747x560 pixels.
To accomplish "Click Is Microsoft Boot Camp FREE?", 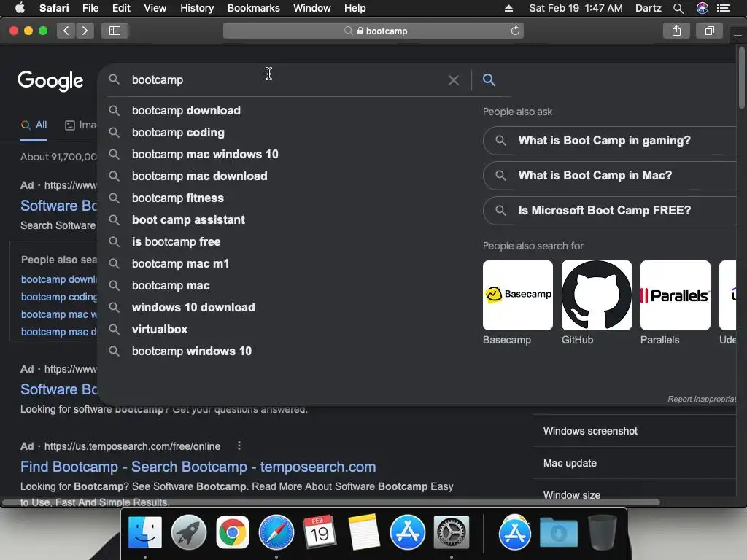I will coord(610,211).
